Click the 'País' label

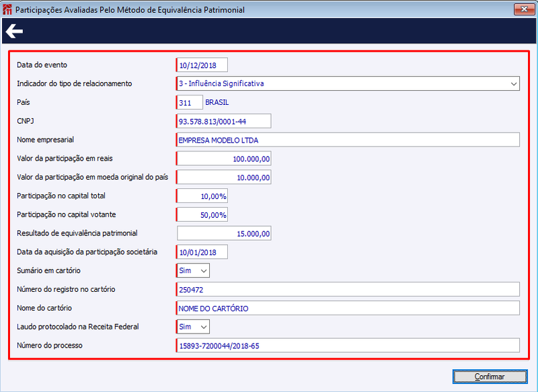pos(24,102)
